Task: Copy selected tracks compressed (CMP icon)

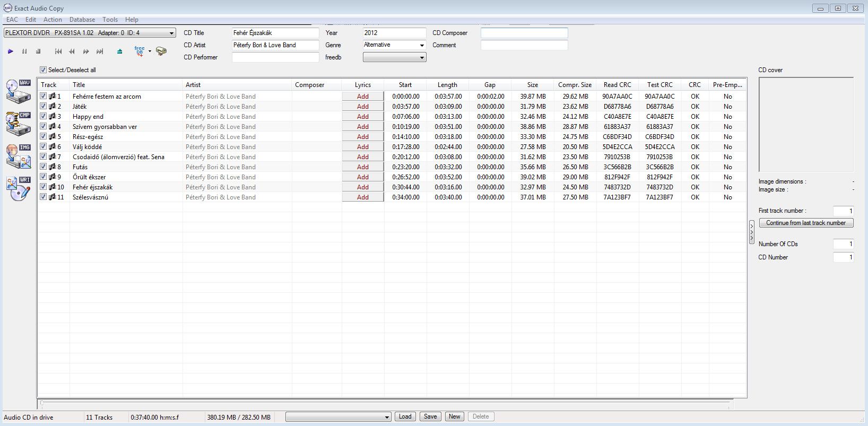Action: pyautogui.click(x=19, y=123)
